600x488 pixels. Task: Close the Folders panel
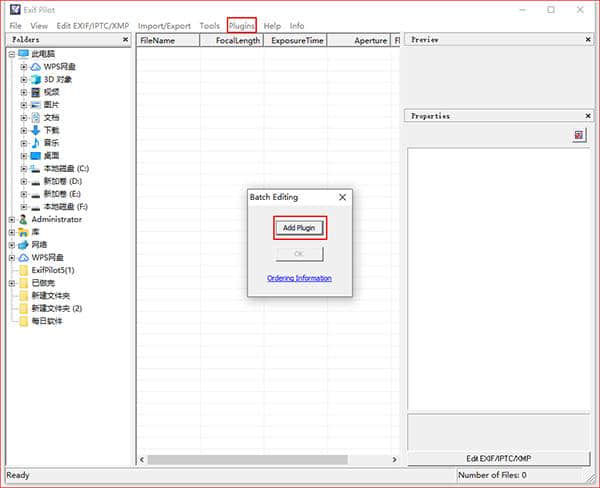[125, 40]
